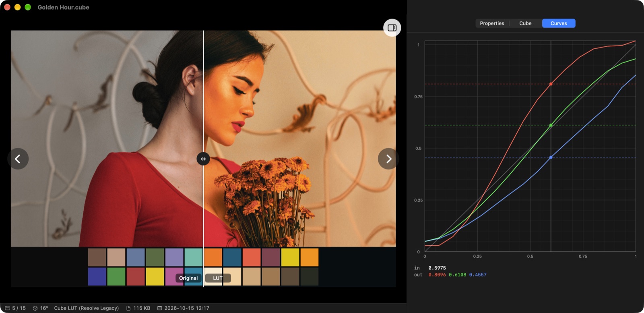Click the folder icon beside 5 / 15
This screenshot has height=313, width=644.
pos(7,308)
